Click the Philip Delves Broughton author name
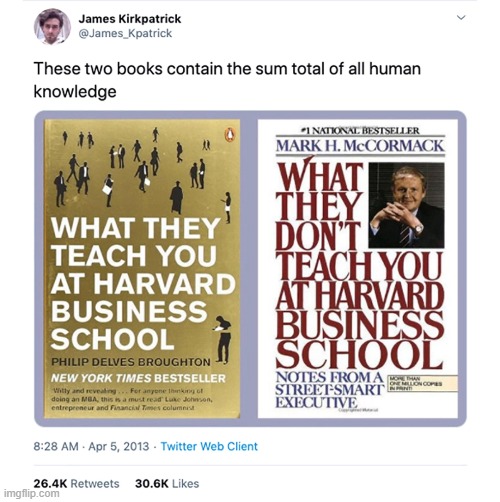Image resolution: width=500 pixels, height=502 pixels. tap(131, 362)
